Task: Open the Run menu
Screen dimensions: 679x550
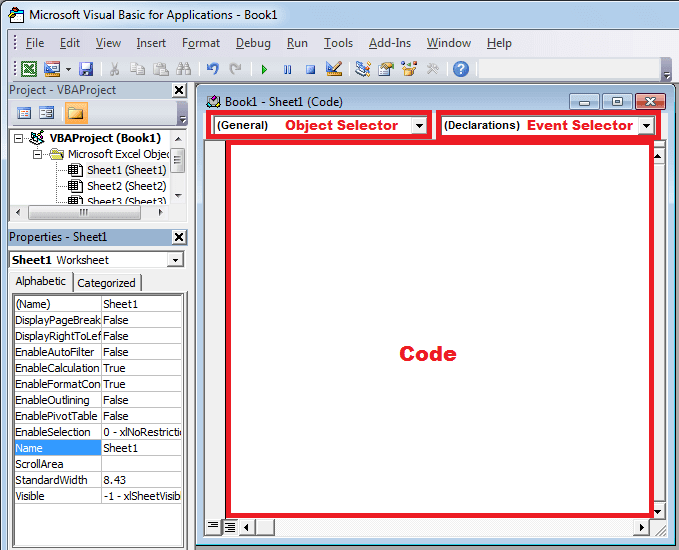Action: pos(297,43)
